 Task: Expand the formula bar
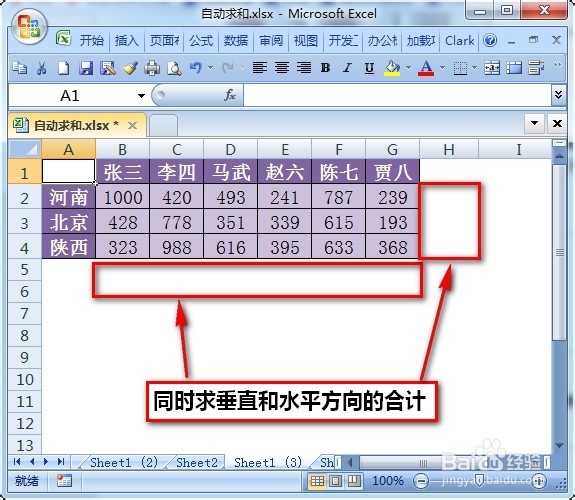[x=558, y=95]
